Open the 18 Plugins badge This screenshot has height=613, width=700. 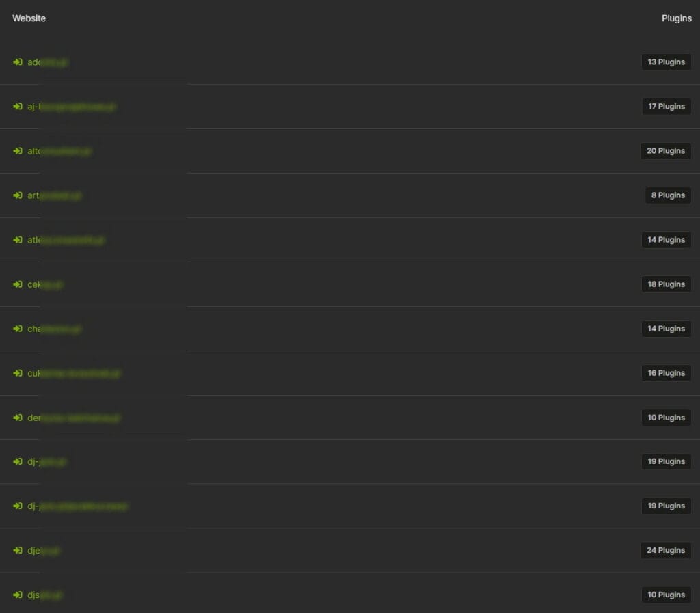click(666, 284)
